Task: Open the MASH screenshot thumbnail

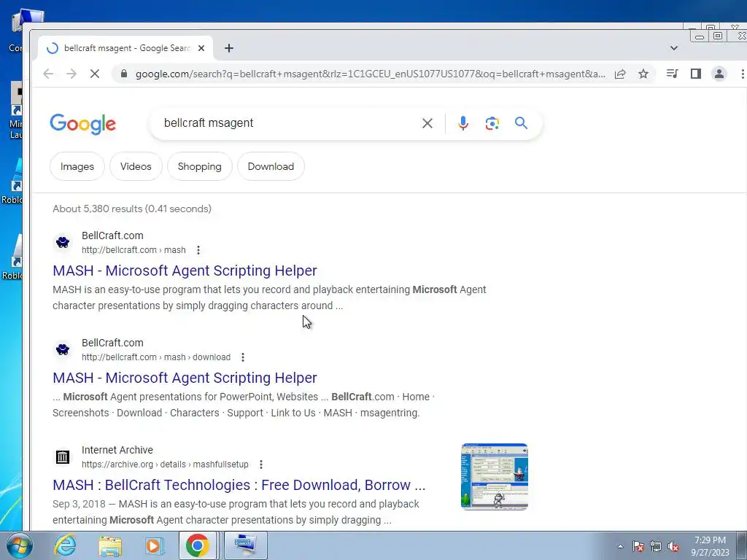Action: (495, 477)
